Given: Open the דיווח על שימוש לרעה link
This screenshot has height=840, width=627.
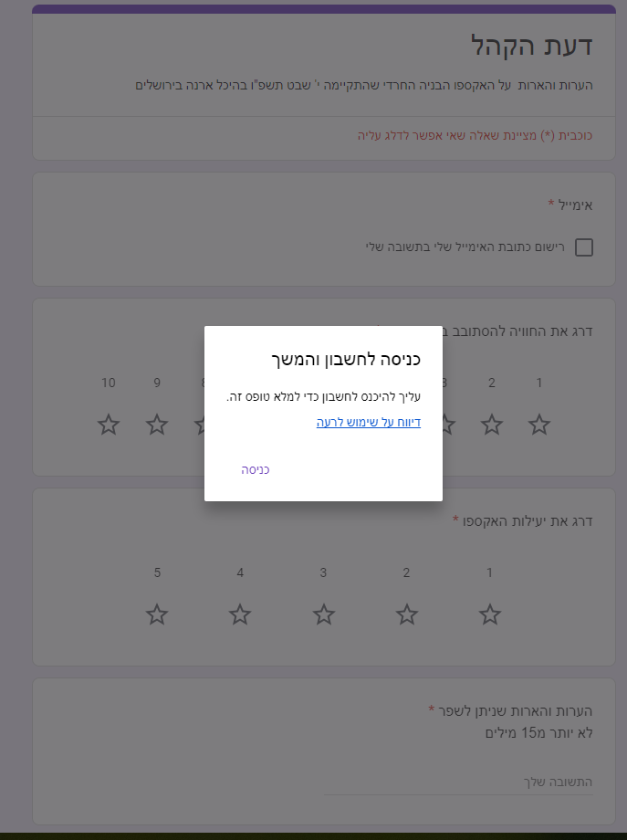Looking at the screenshot, I should click(369, 422).
